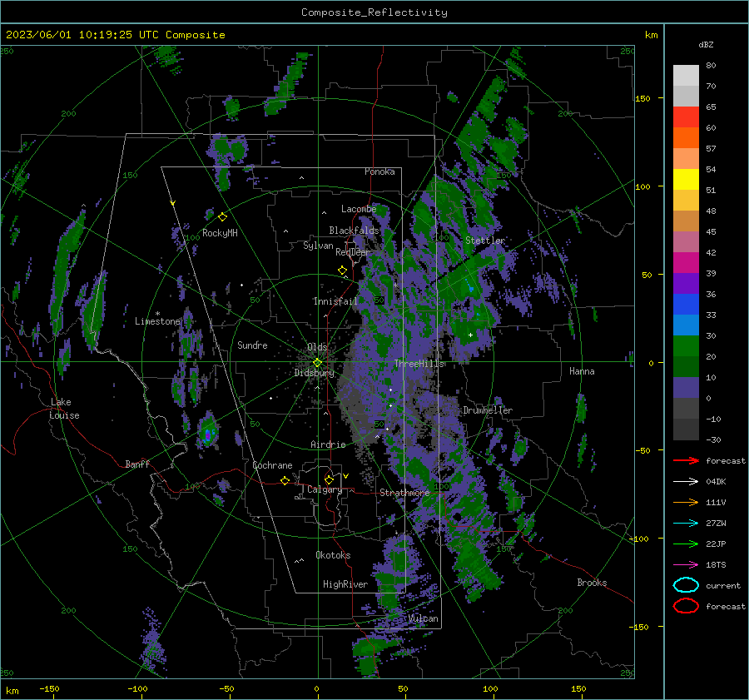Click the 2023/06/01 10:19:25 UTC timestamp

click(82, 35)
